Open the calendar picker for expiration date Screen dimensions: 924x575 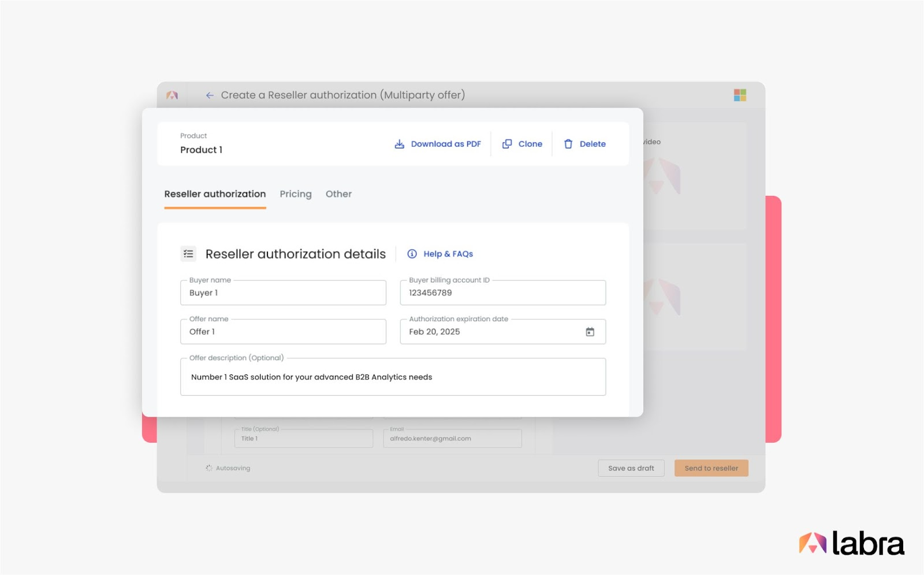pyautogui.click(x=590, y=332)
